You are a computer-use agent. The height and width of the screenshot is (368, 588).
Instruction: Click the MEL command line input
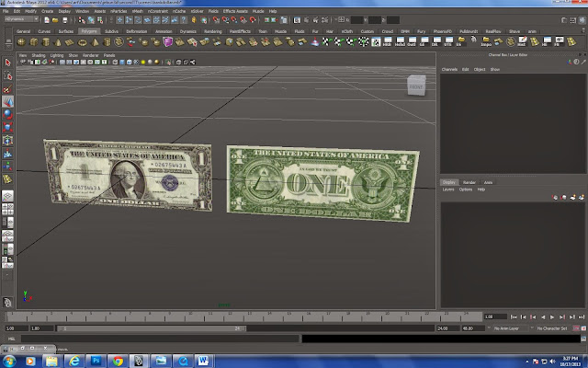[160, 339]
